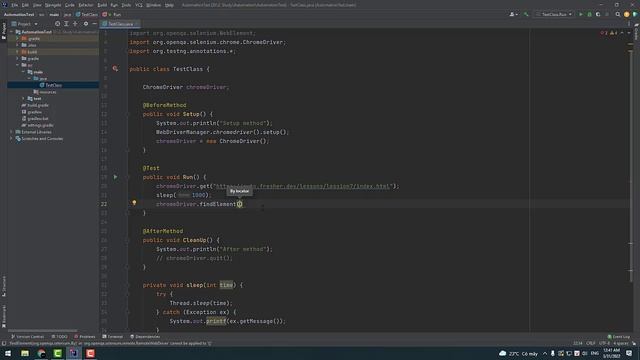Switch to the TestClass.java editor tab
640x360 pixels.
coord(120,24)
